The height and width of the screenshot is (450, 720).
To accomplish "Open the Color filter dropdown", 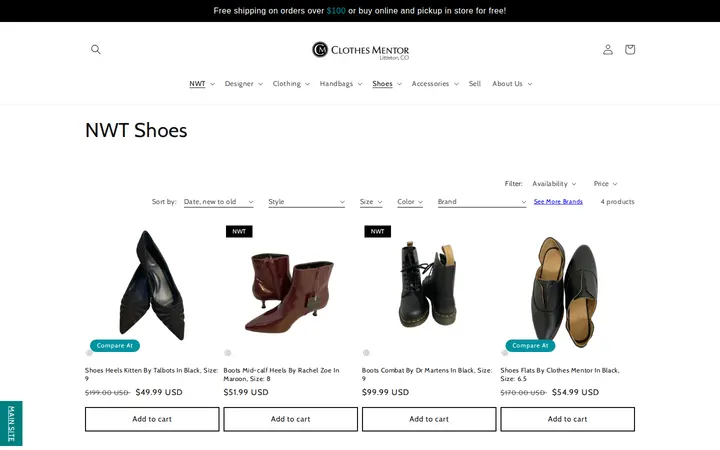I will pyautogui.click(x=410, y=202).
